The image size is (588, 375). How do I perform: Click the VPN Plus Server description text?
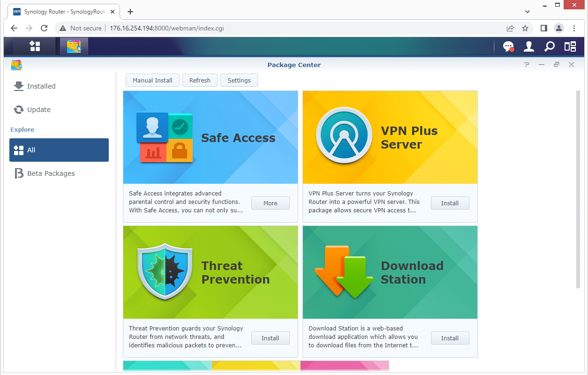tap(364, 202)
